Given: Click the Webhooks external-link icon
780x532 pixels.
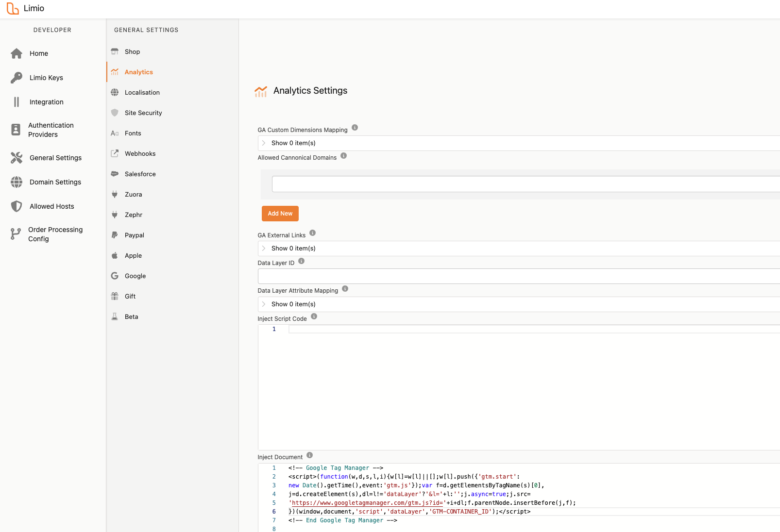Looking at the screenshot, I should coord(115,153).
